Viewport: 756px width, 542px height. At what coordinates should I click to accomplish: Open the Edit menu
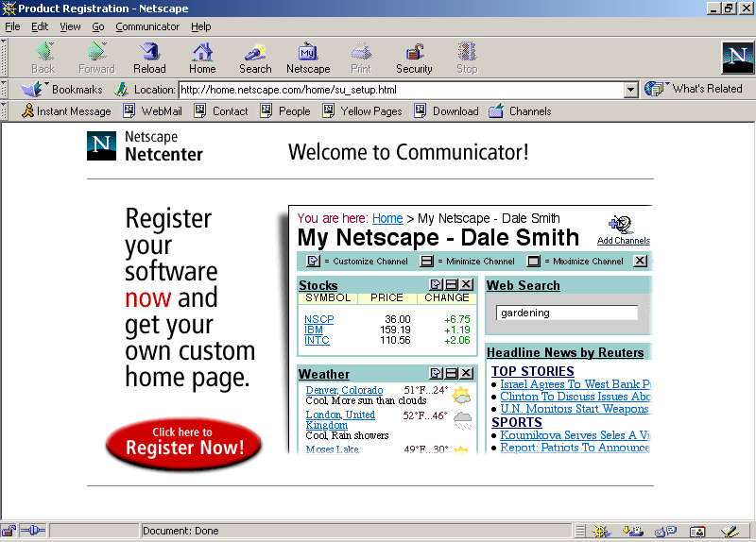[x=40, y=27]
